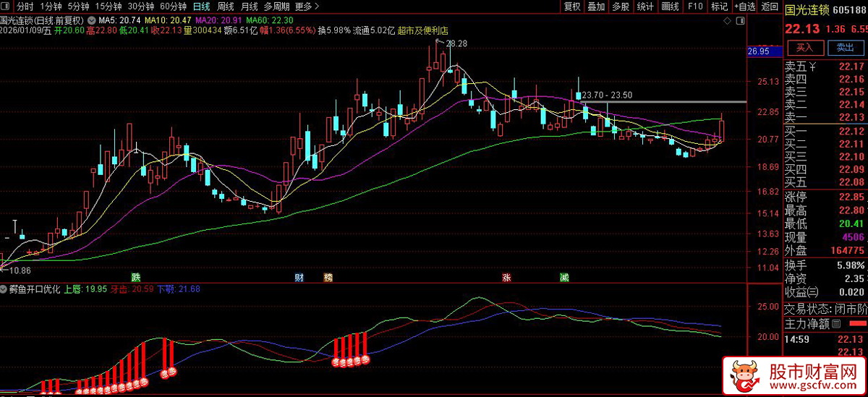Screen dimensions: 868x397
Task: Open the 统计 statistics tool
Action: (x=645, y=7)
